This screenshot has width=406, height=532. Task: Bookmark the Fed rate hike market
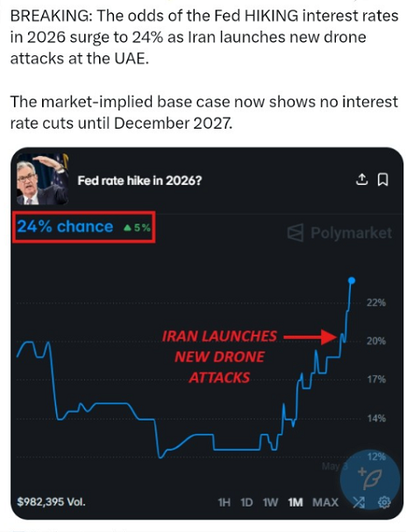pyautogui.click(x=383, y=180)
